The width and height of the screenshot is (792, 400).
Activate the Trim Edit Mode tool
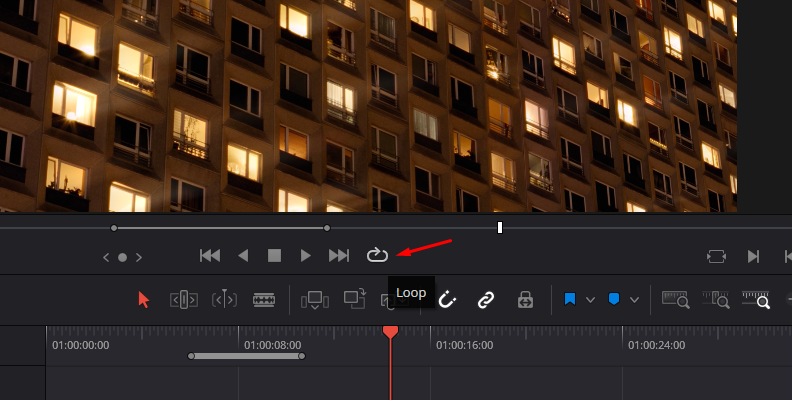(184, 299)
